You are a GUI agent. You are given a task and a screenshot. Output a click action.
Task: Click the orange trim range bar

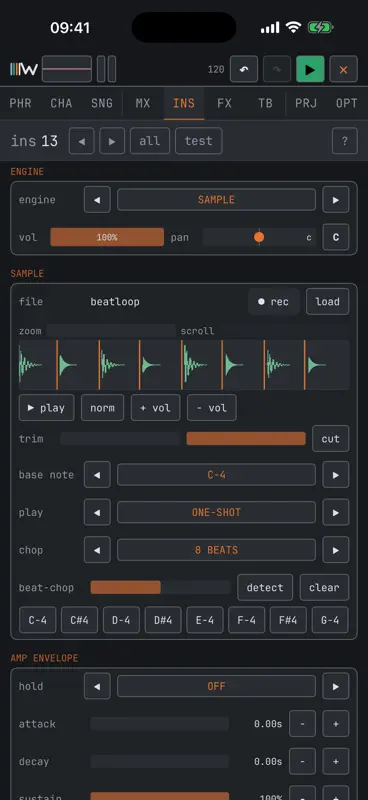click(246, 439)
